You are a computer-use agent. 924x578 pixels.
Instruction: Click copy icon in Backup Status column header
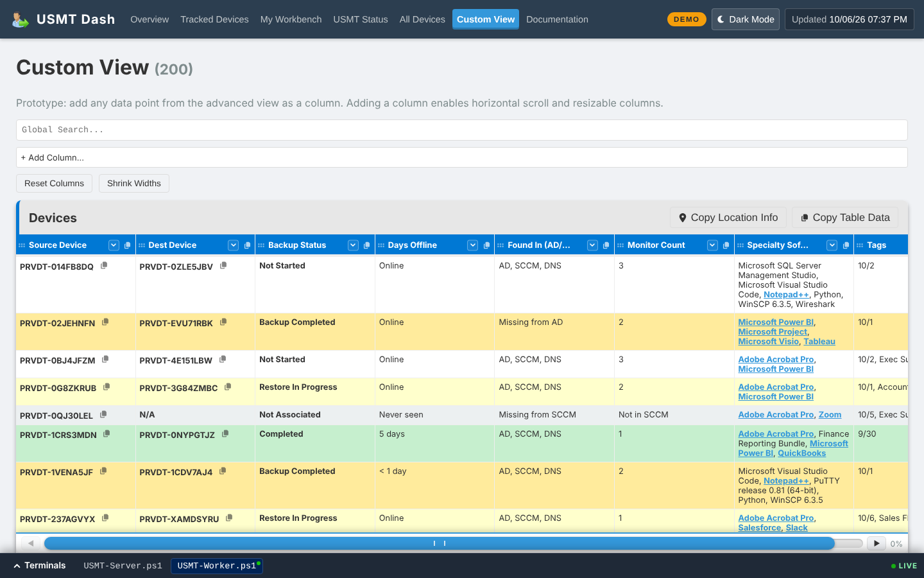[367, 245]
